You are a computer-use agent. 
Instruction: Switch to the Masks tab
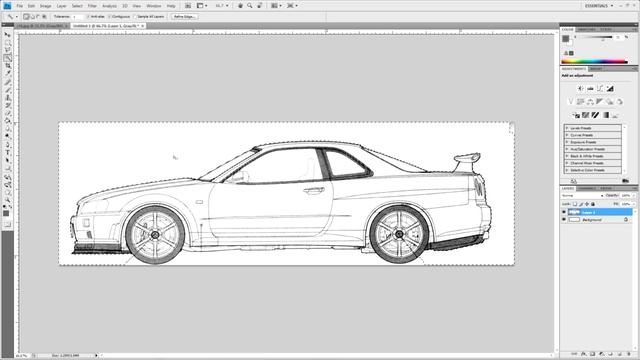tap(596, 69)
